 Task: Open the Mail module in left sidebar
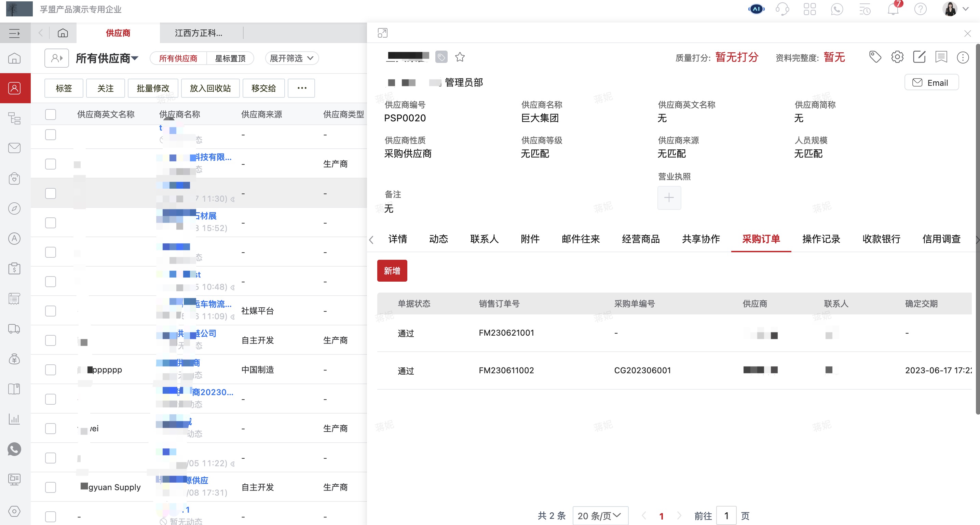tap(14, 148)
